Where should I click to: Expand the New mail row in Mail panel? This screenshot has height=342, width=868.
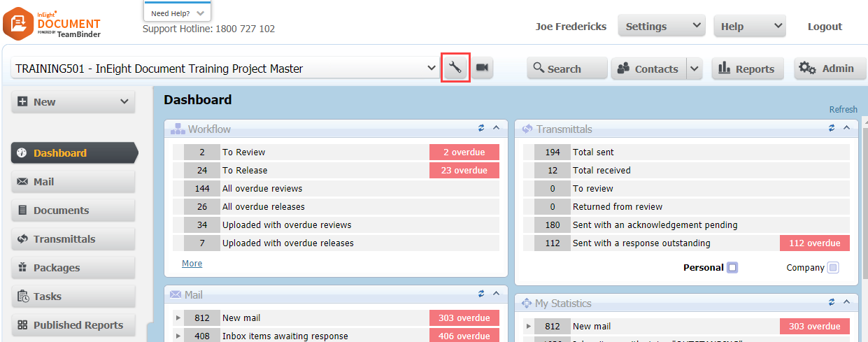(178, 318)
